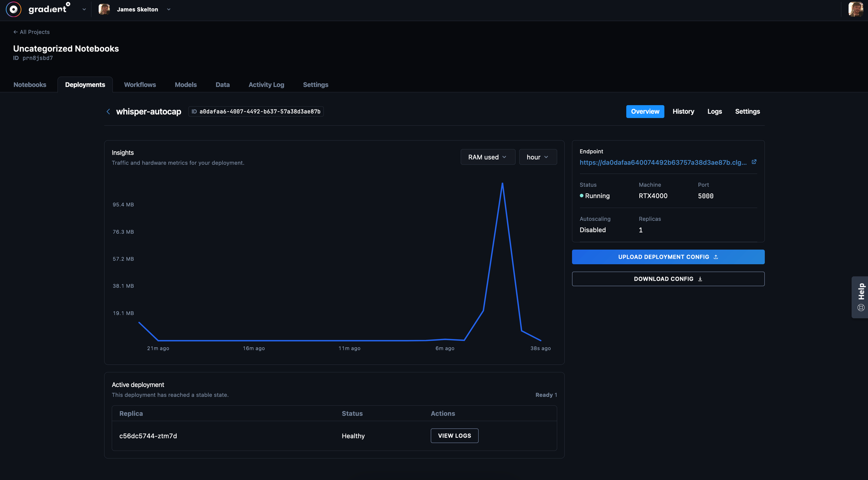Viewport: 868px width, 480px height.
Task: Click top-right user profile avatar
Action: tap(855, 9)
